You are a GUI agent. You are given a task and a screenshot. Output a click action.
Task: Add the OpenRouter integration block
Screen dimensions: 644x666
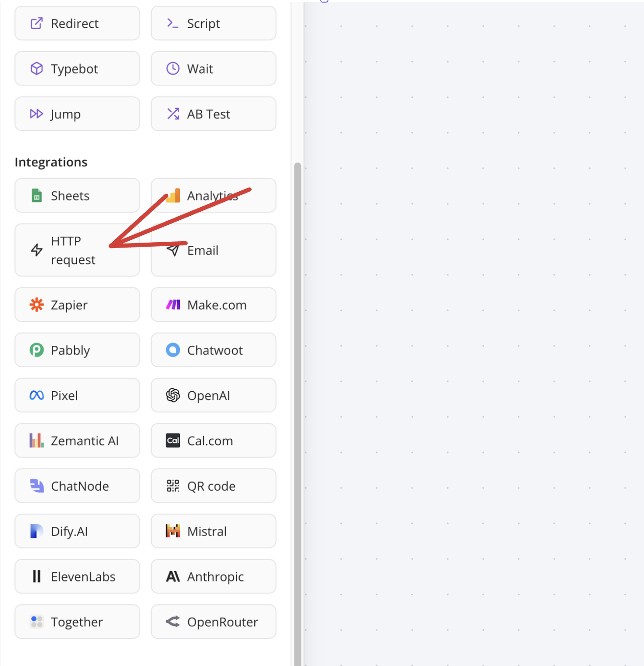213,622
